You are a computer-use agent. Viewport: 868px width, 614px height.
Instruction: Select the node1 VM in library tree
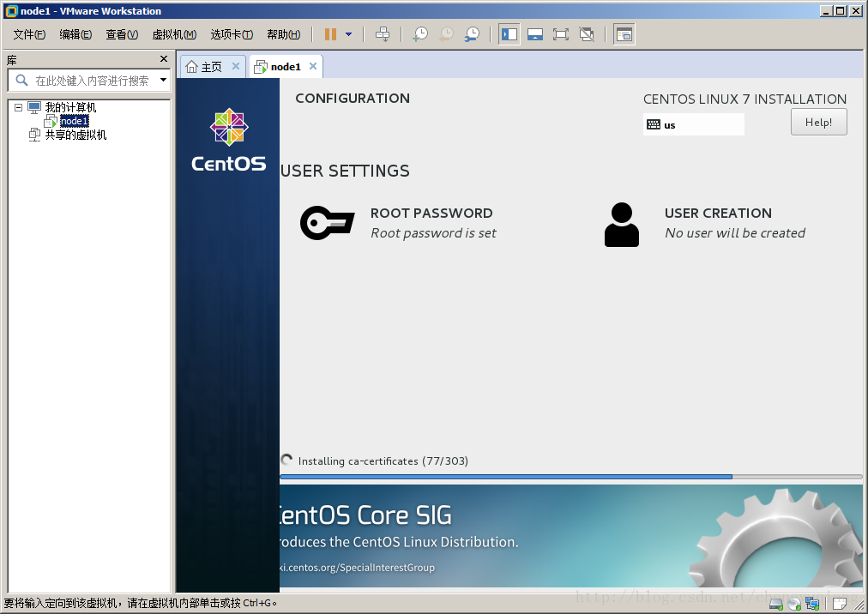click(x=74, y=121)
